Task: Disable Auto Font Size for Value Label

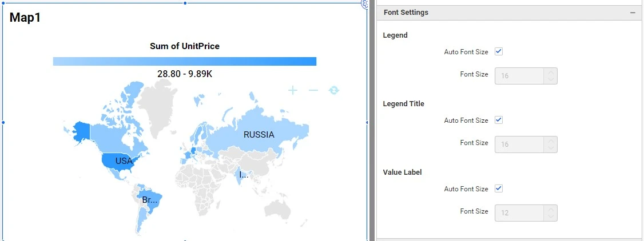Action: [x=499, y=188]
